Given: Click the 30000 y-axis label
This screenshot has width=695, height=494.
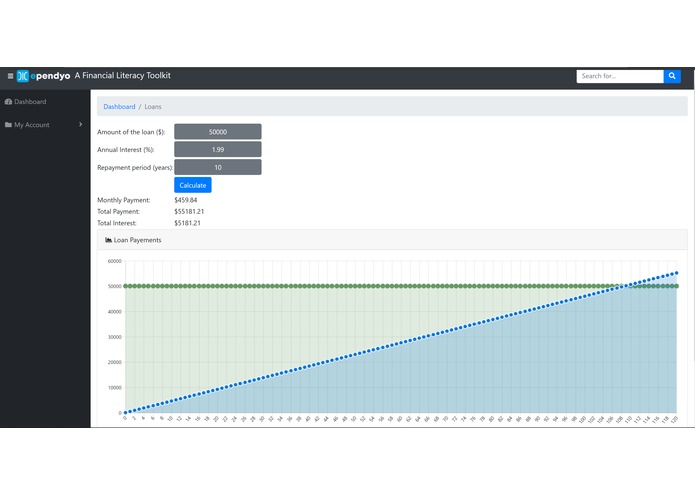Looking at the screenshot, I should coord(114,337).
